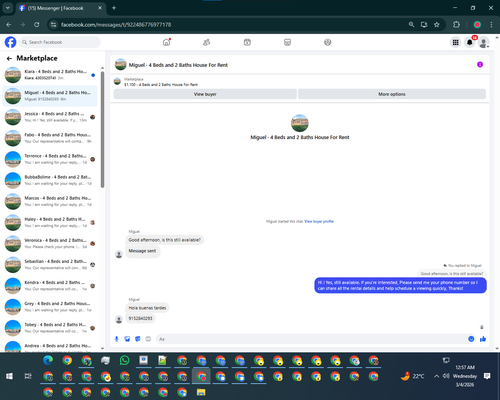Screen dimensions: 500x400
Task: Send a voice clip using the microphone icon
Action: [117, 339]
